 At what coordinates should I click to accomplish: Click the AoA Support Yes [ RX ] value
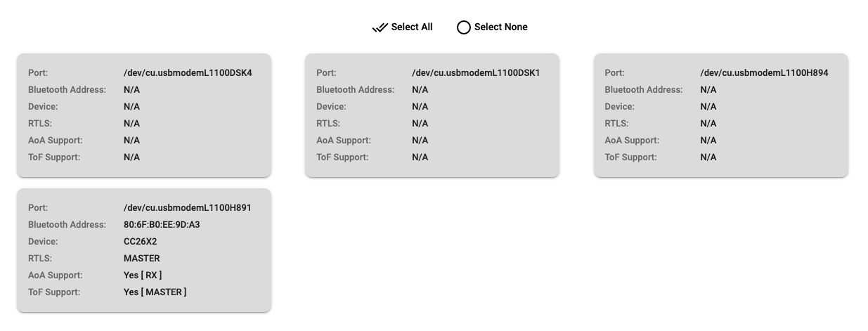(x=143, y=275)
